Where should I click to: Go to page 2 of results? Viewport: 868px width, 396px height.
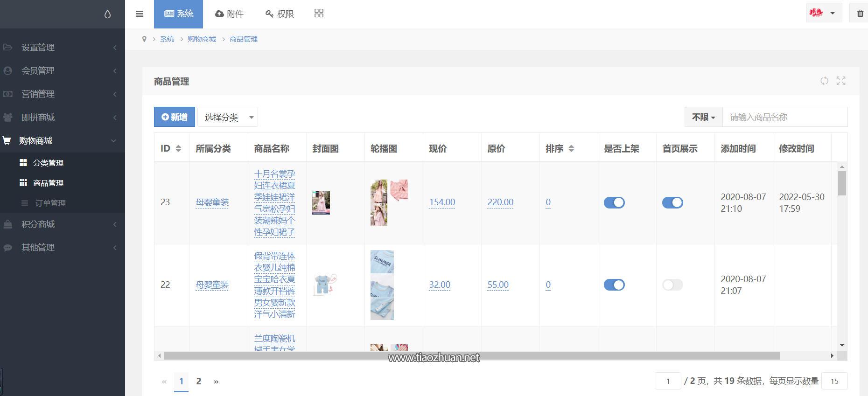click(199, 381)
